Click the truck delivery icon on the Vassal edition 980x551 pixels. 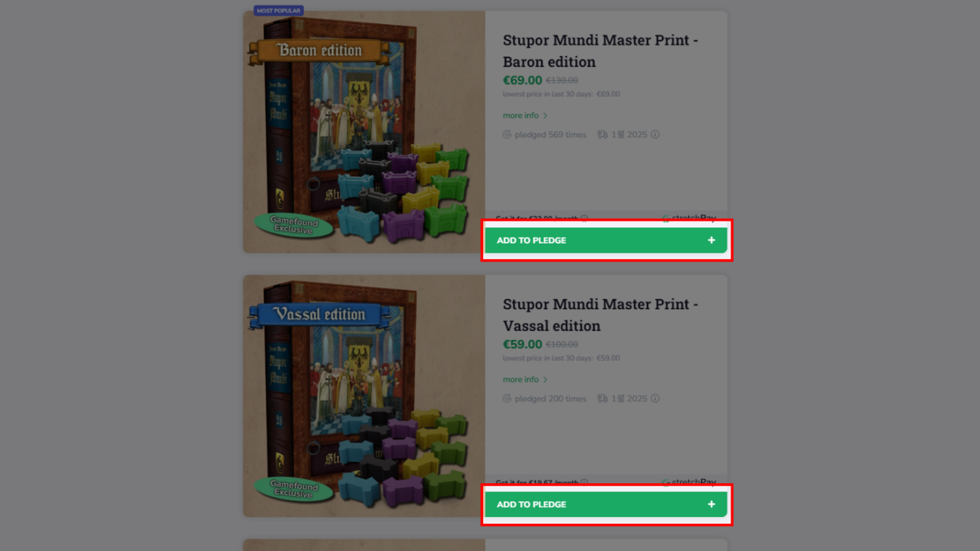[x=602, y=399]
